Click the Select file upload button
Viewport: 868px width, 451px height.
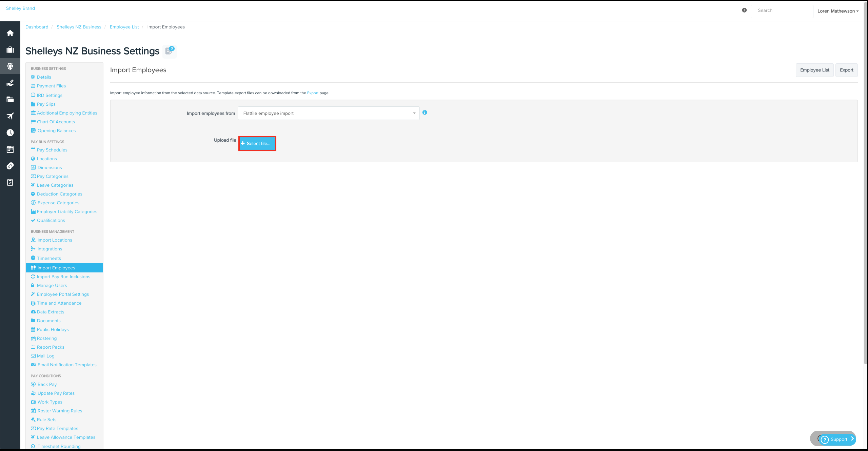257,143
